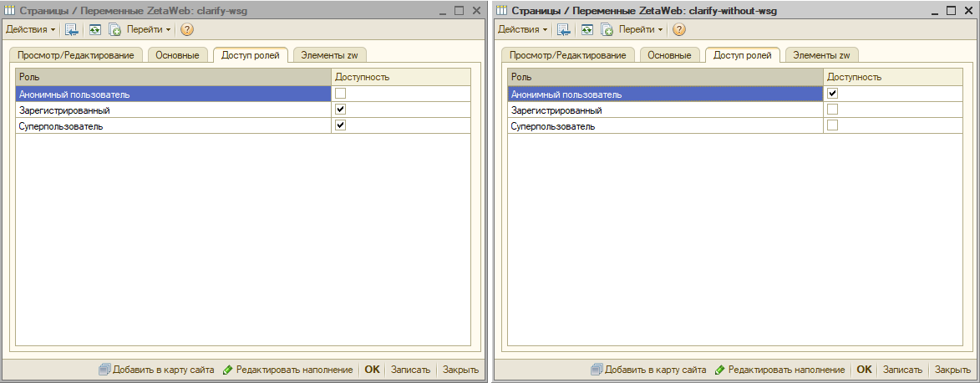Click Закрыть in clarify-wsg window

[460, 370]
